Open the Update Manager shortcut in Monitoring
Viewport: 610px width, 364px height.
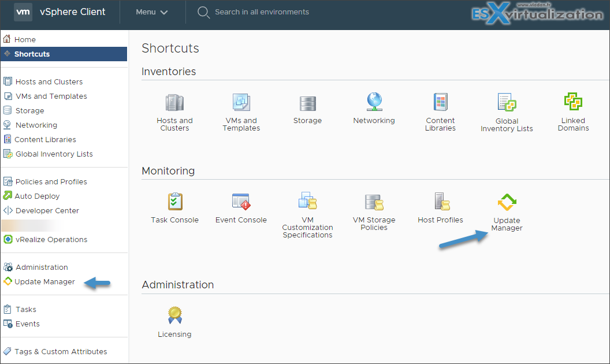[x=507, y=203]
